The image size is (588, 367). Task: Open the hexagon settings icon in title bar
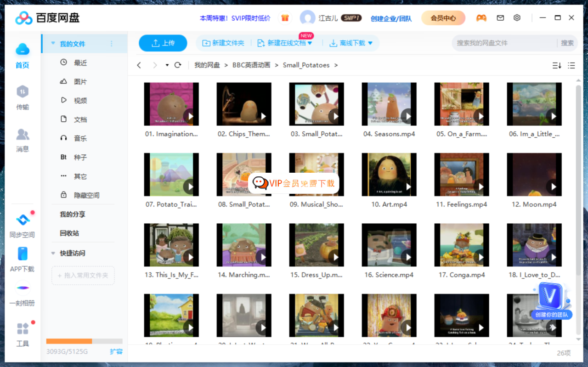(517, 18)
